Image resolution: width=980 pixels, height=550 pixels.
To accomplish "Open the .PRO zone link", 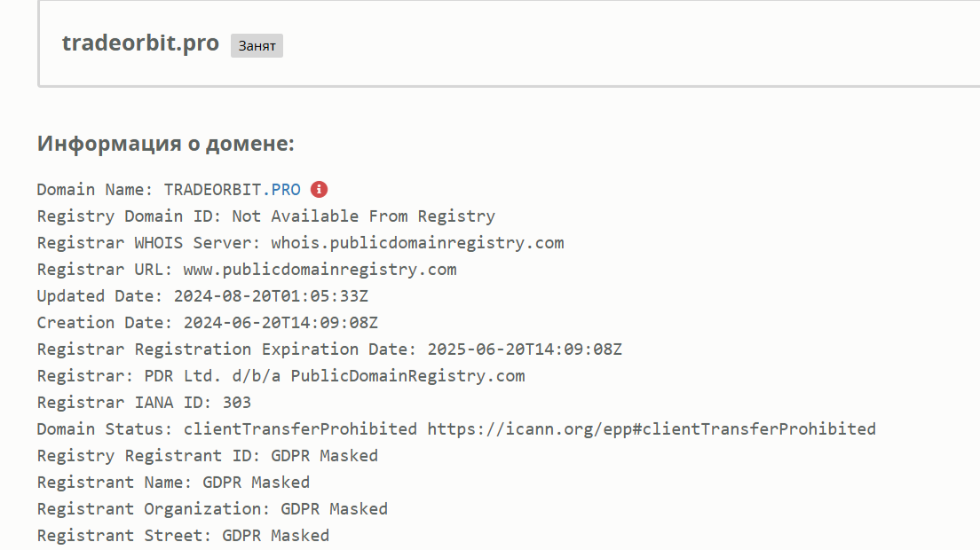I will tap(281, 190).
